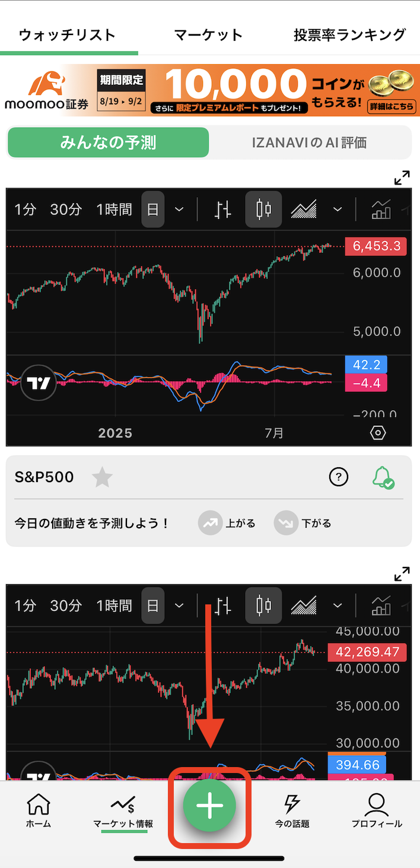The height and width of the screenshot is (868, 420).
Task: Predict 上がる for S&P500 today
Action: point(227,523)
